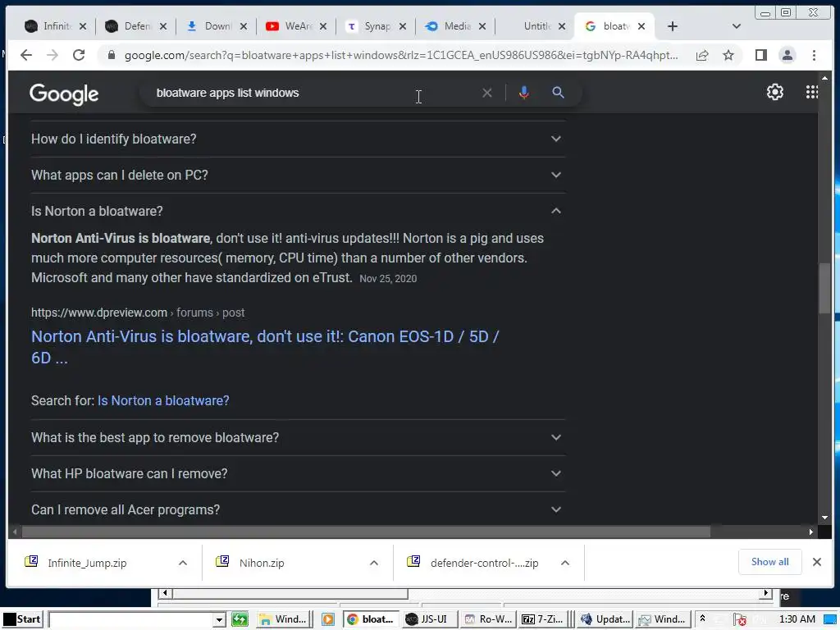Go back to the previous page
This screenshot has height=630, width=840.
coord(25,55)
